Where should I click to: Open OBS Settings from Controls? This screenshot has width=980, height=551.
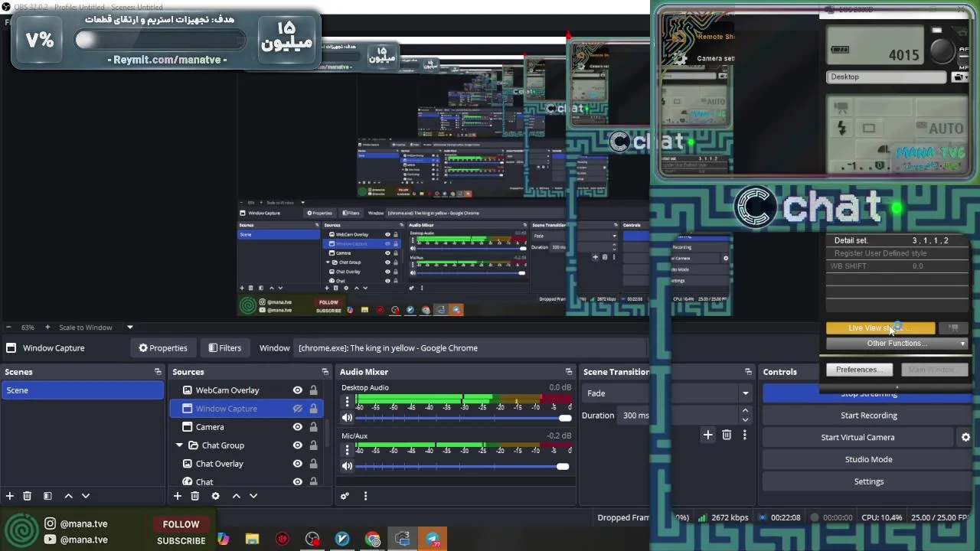click(x=868, y=482)
